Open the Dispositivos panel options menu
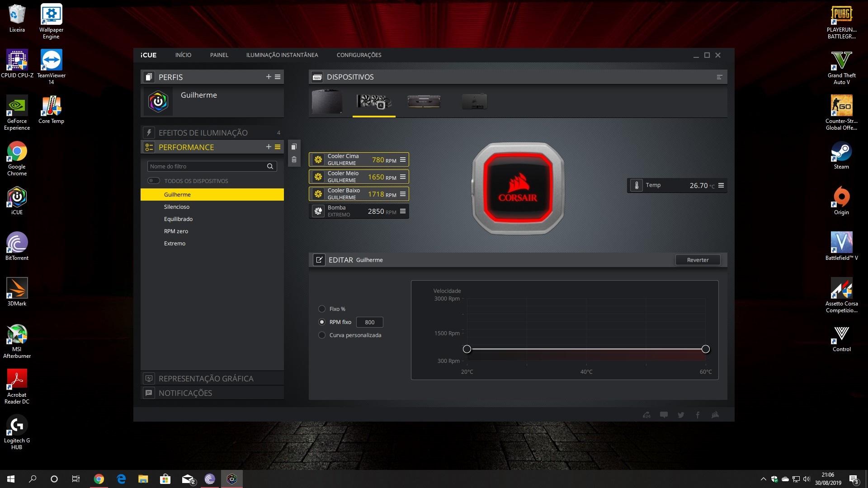The height and width of the screenshot is (488, 868). coord(719,77)
